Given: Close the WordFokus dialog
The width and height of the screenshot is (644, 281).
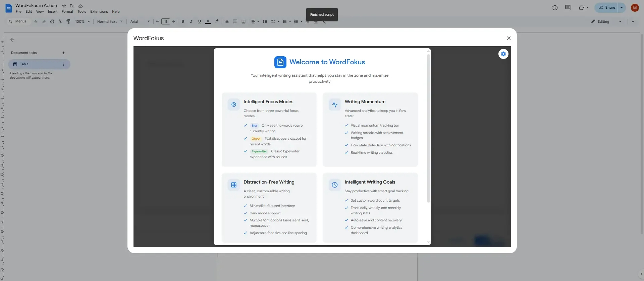Looking at the screenshot, I should pos(508,38).
